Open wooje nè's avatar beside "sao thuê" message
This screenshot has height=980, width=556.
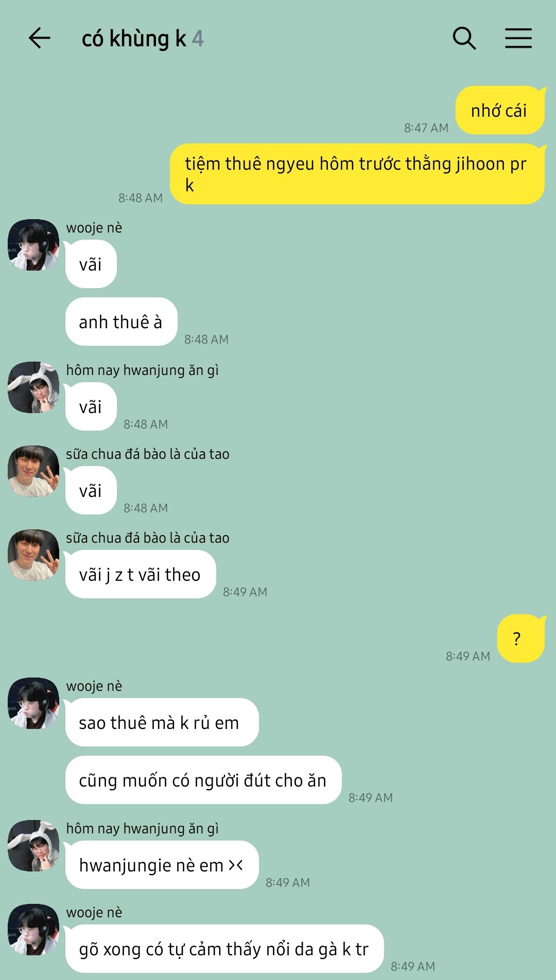click(x=33, y=703)
